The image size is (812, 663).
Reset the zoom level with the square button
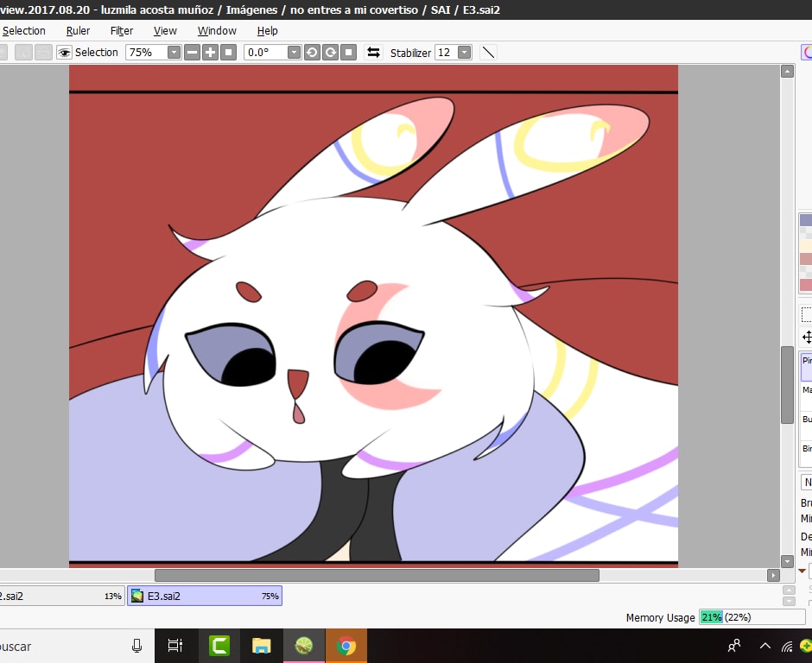click(228, 53)
